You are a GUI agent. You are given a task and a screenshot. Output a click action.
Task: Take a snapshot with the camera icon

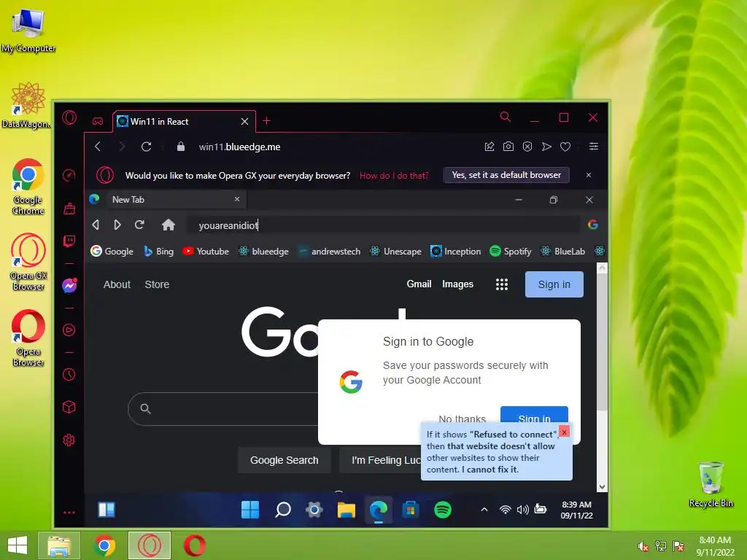[508, 147]
